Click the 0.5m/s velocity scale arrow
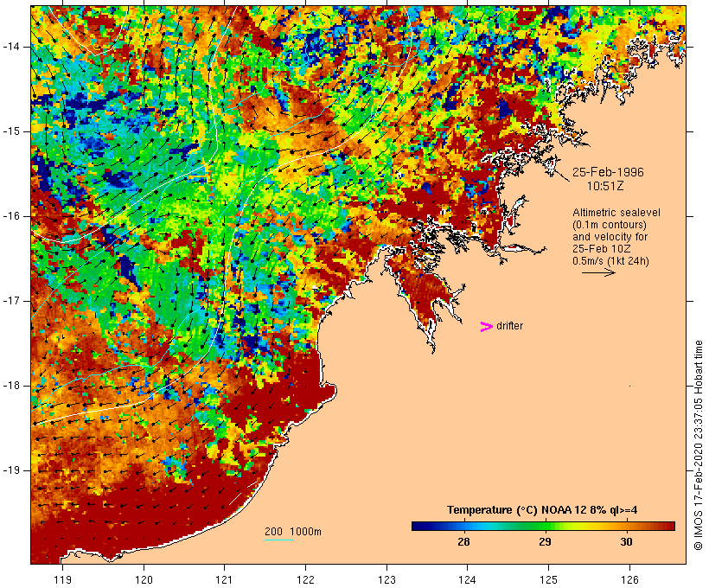The width and height of the screenshot is (709, 588). [598, 272]
